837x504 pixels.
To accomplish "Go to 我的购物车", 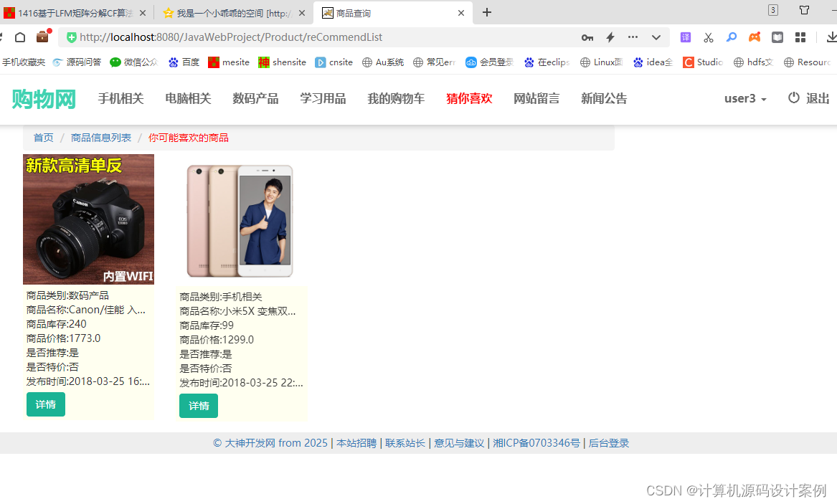I will 395,99.
